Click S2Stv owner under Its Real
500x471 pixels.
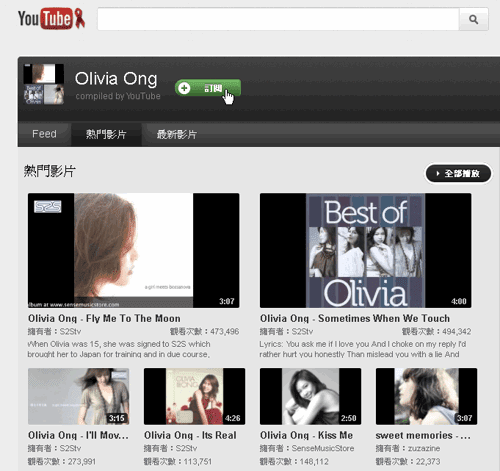[x=186, y=448]
